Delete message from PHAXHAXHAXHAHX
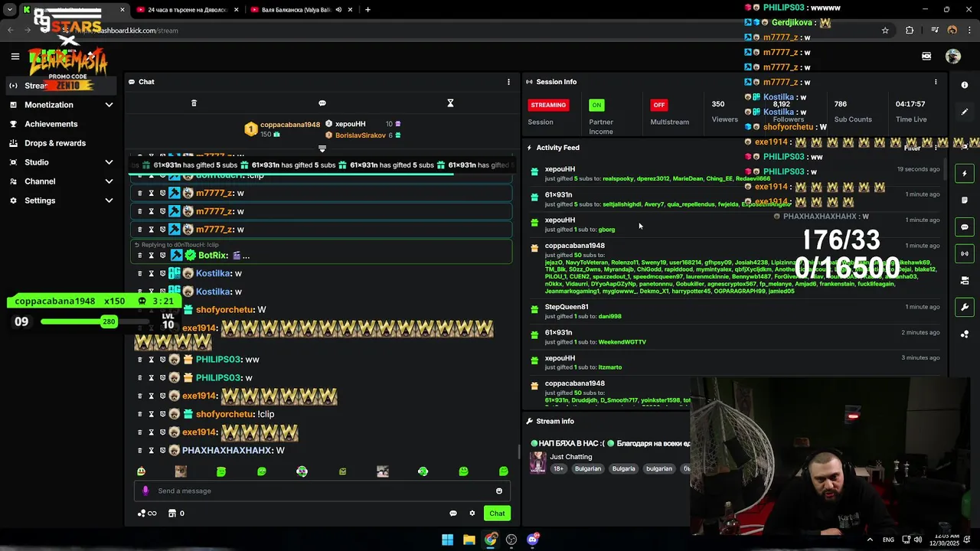 pyautogui.click(x=140, y=451)
